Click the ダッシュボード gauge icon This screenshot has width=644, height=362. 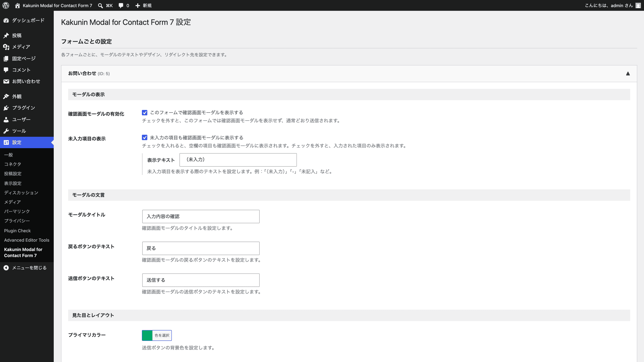(x=6, y=20)
